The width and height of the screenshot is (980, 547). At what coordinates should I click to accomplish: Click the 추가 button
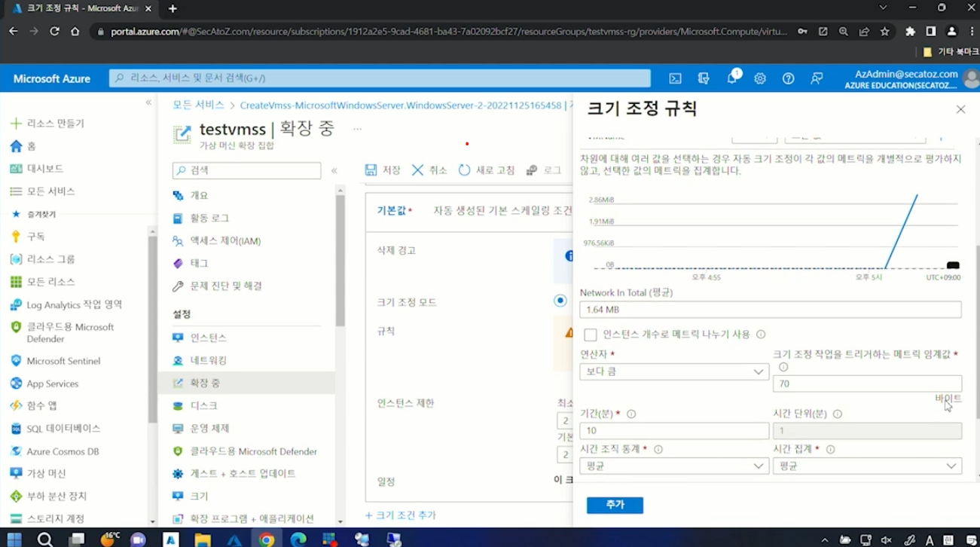[x=615, y=505]
